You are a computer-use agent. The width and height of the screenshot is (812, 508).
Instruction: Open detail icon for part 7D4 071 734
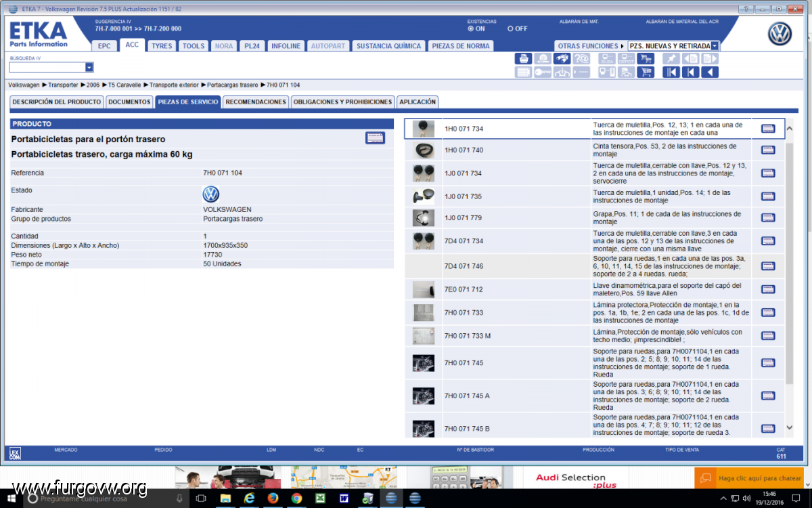[x=768, y=241]
